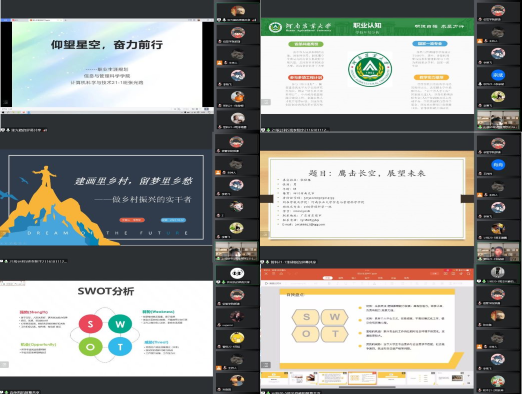The width and height of the screenshot is (522, 394).
Task: Click the blue T circle in SWOT分析
Action: 120,347
